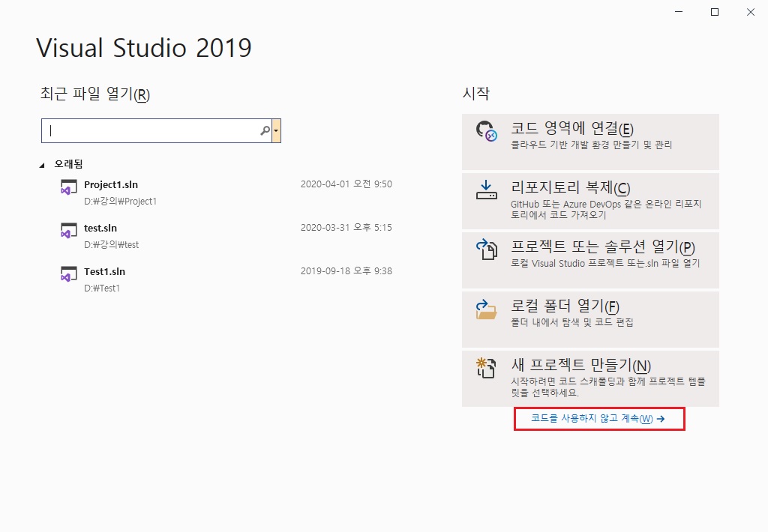
Task: Click the 새 프로젝트 만들기 icon
Action: [486, 368]
